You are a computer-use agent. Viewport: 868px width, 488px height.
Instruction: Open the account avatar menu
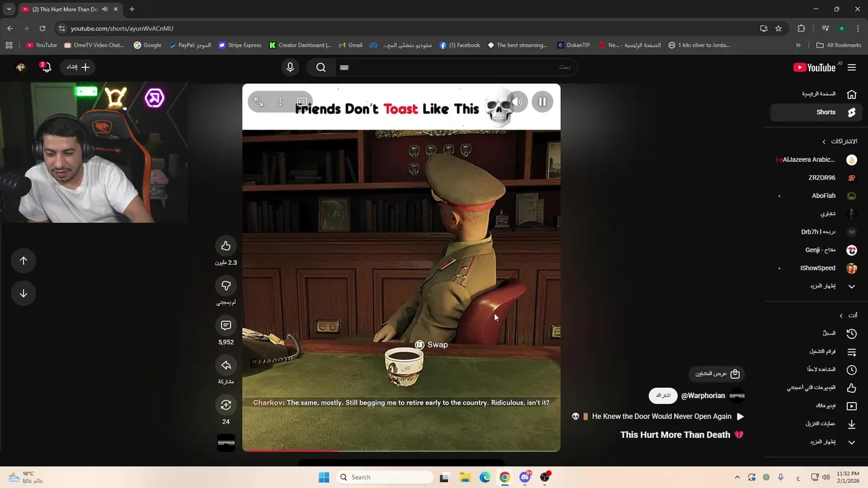(20, 67)
